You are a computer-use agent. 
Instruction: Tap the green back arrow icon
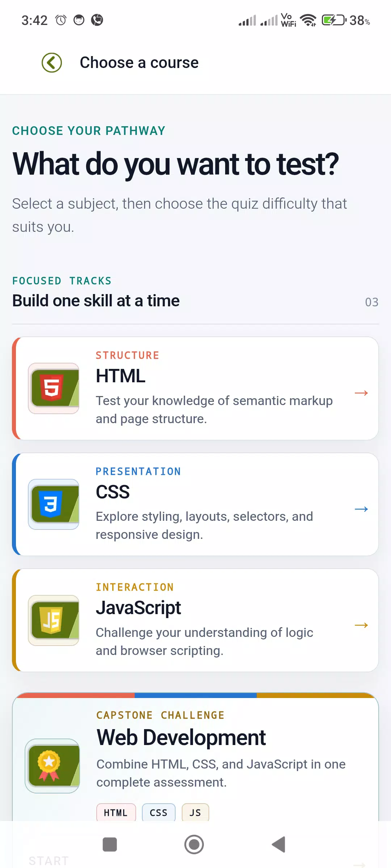(x=52, y=63)
